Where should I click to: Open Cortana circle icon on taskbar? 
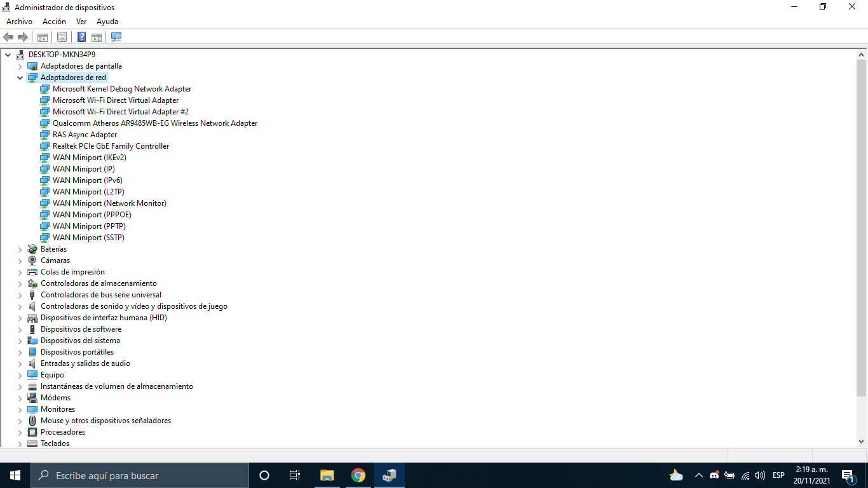(264, 475)
